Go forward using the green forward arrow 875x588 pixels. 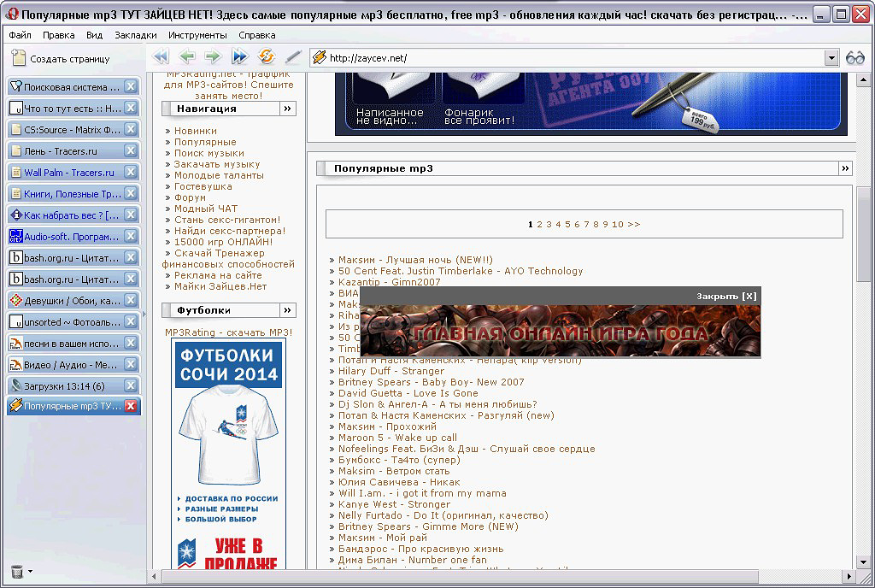pyautogui.click(x=213, y=56)
